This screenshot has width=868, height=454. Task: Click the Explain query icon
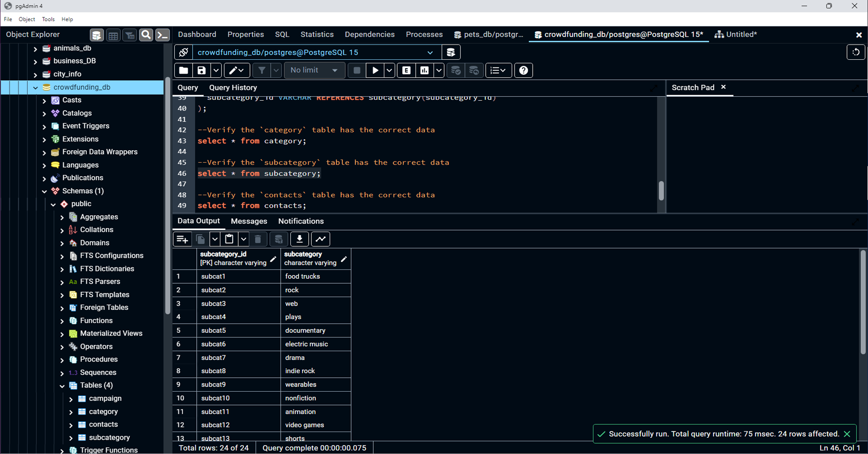coord(406,71)
